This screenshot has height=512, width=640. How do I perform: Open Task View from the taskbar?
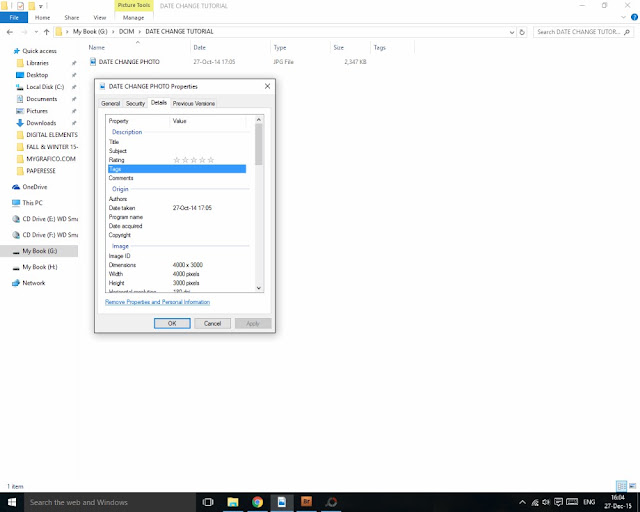coord(208,502)
